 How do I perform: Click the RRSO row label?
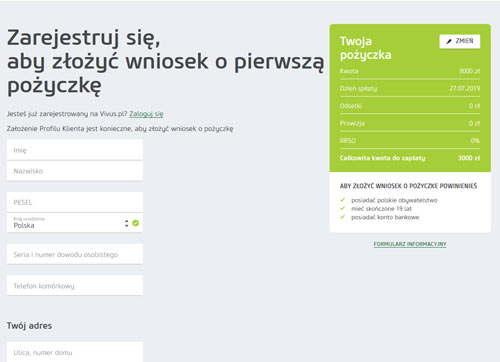coord(348,141)
